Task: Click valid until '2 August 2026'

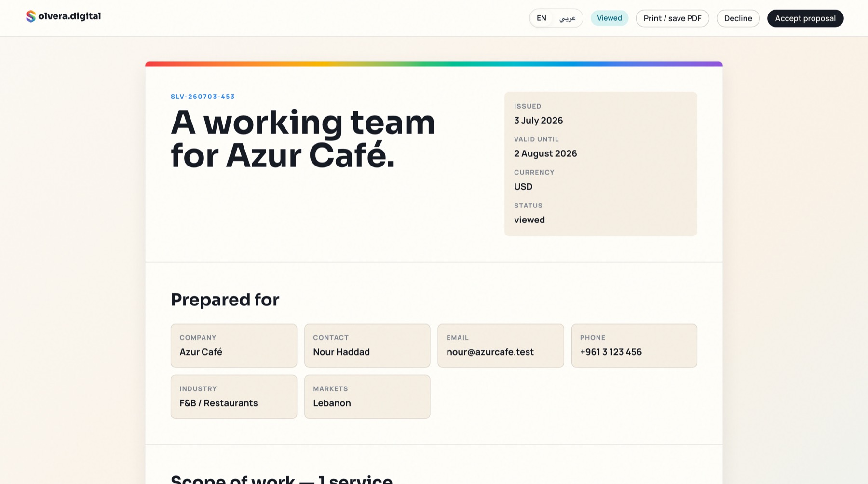Action: [x=545, y=153]
